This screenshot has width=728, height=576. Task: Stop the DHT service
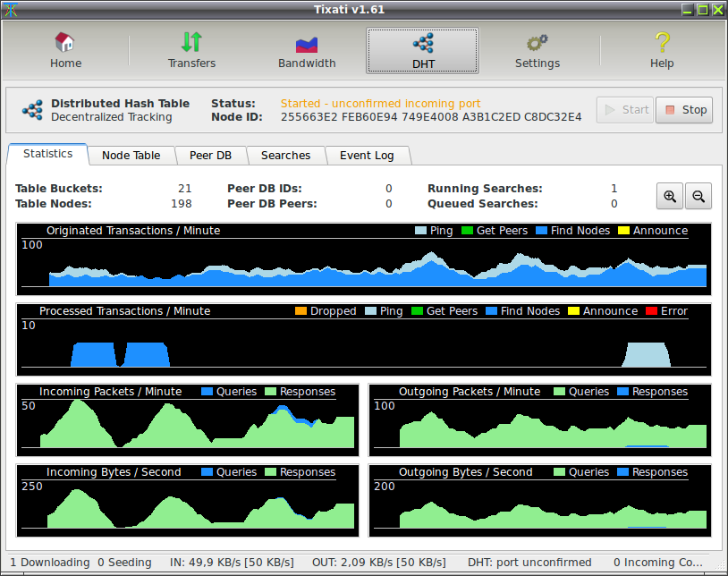684,110
